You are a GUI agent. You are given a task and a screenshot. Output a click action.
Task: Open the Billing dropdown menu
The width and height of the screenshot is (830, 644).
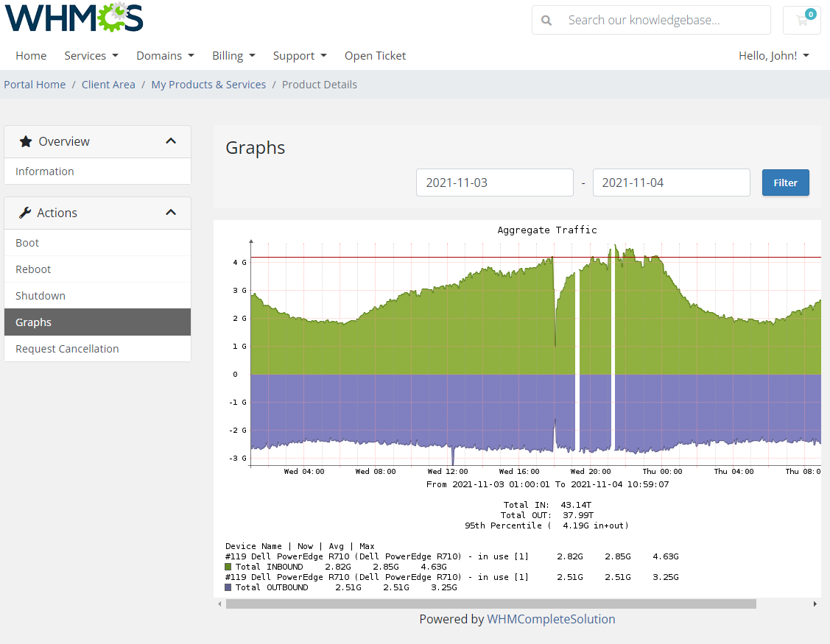233,55
